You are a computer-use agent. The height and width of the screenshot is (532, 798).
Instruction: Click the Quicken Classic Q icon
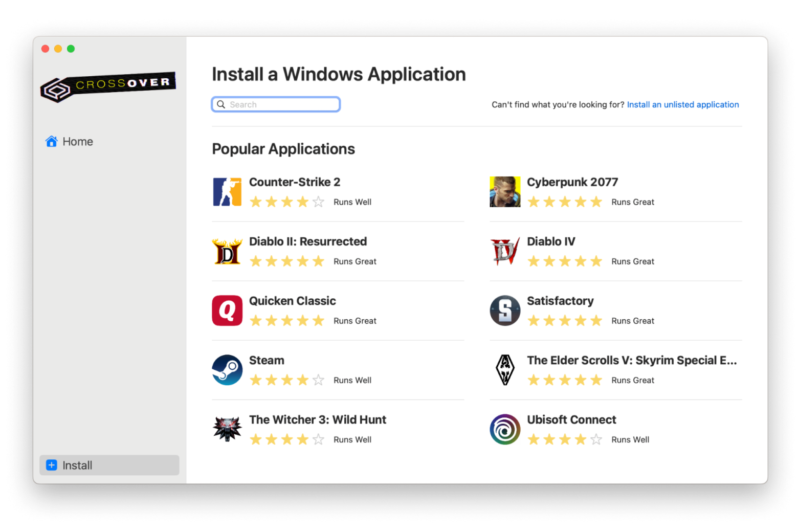pyautogui.click(x=227, y=311)
